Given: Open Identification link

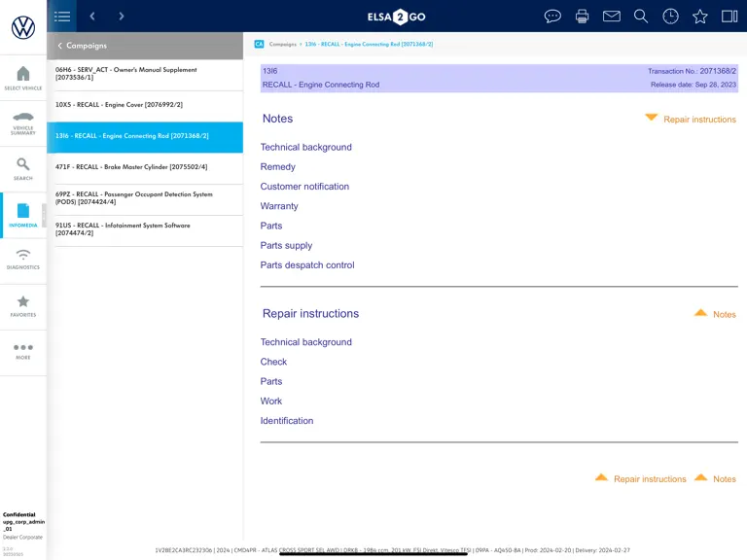Looking at the screenshot, I should click(287, 421).
